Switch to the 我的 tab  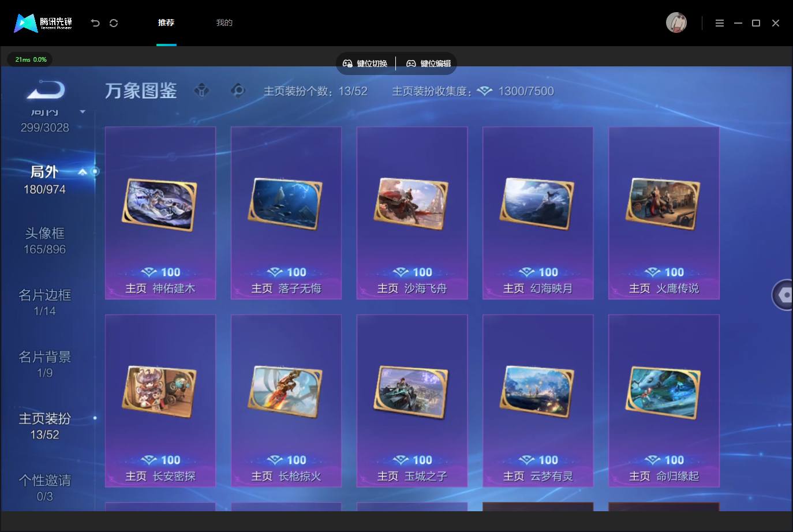[x=224, y=23]
